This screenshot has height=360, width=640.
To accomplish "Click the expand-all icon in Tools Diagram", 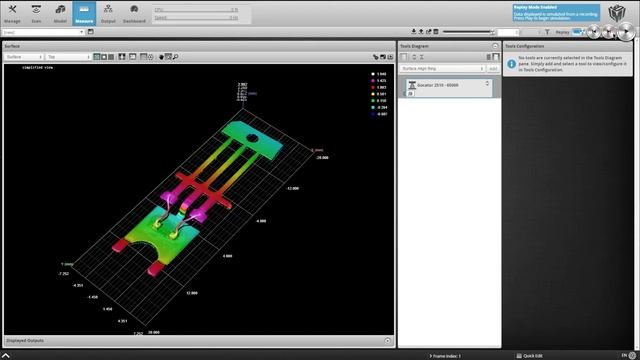I will click(x=422, y=57).
